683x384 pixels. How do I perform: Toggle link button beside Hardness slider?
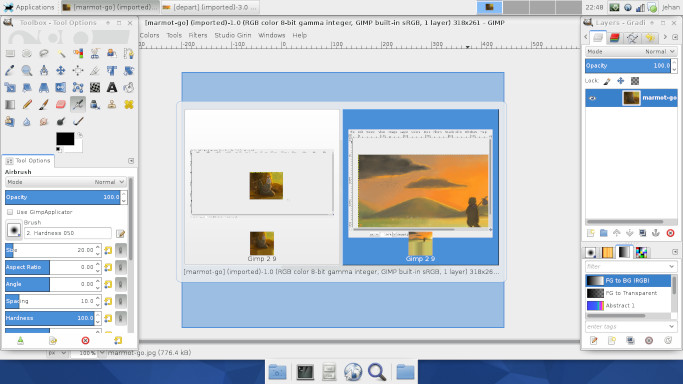point(121,318)
